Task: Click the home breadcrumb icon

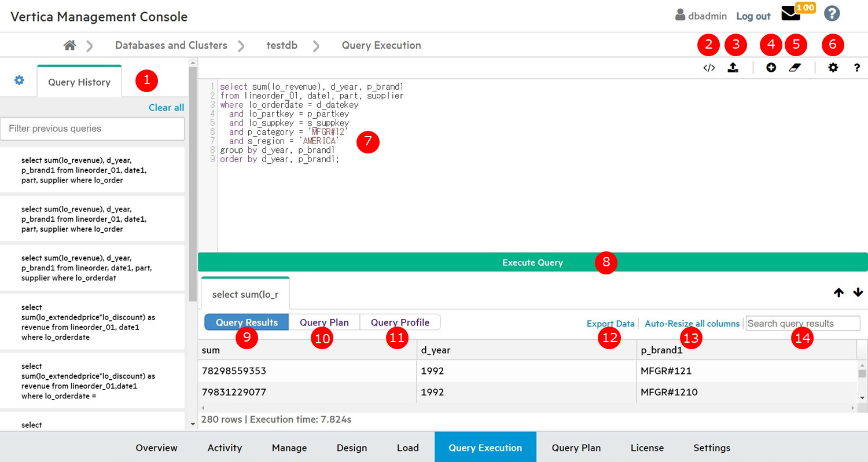Action: (70, 45)
